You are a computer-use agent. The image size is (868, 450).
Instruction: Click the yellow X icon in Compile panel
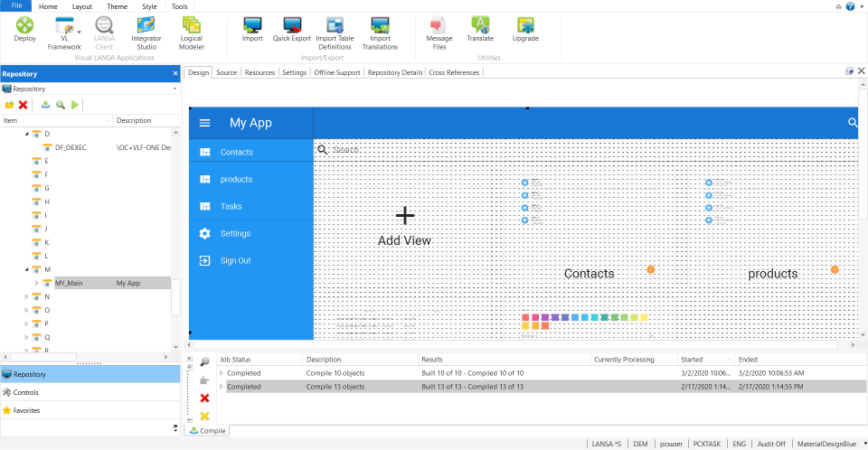coord(205,416)
